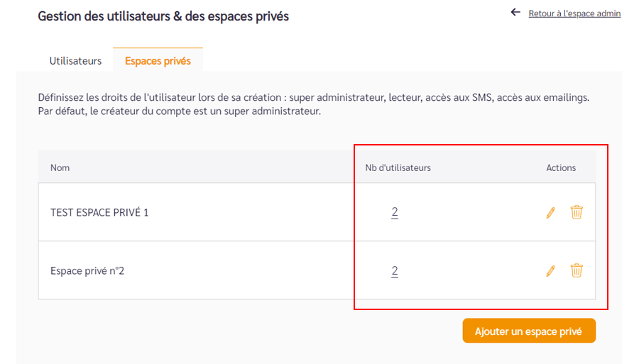
Task: Click the 'Ajouter un espace privé' button
Action: coord(529,331)
